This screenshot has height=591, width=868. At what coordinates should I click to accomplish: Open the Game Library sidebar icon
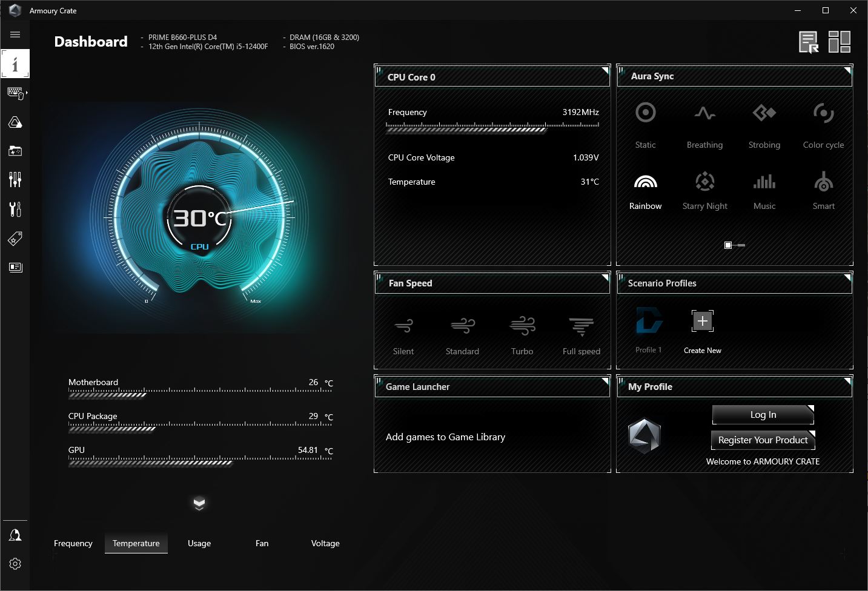[15, 151]
